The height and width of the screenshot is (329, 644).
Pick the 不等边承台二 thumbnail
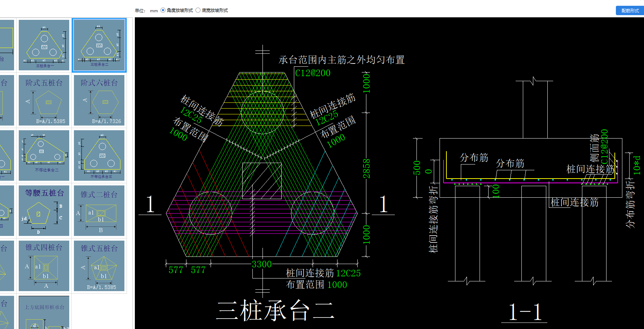[x=44, y=155]
